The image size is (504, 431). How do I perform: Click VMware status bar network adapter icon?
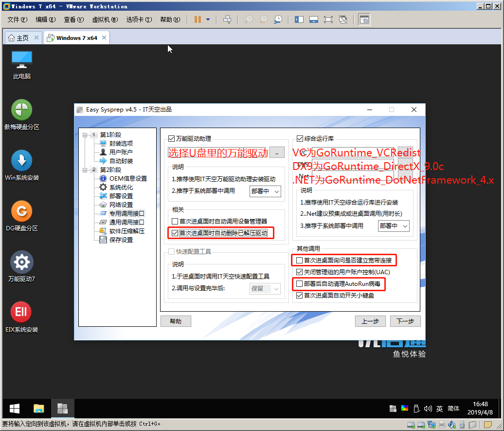point(432,425)
